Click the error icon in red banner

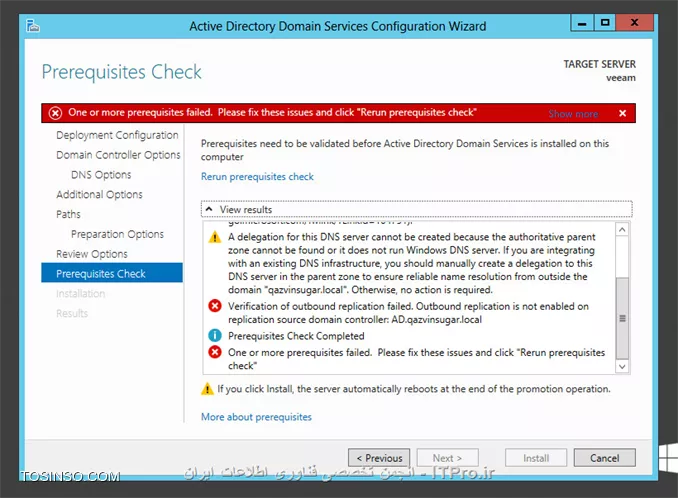(x=55, y=113)
